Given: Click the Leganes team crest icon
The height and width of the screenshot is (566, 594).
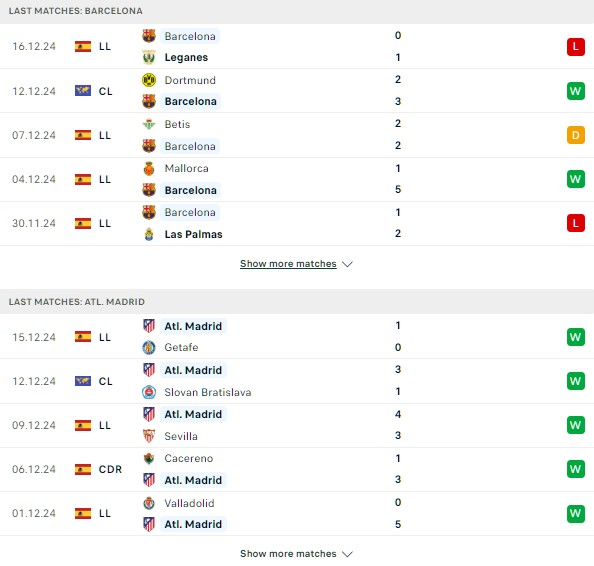Looking at the screenshot, I should tap(149, 58).
